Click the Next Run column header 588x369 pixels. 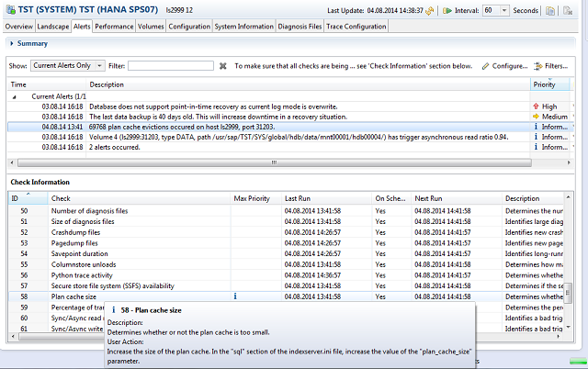pos(456,198)
